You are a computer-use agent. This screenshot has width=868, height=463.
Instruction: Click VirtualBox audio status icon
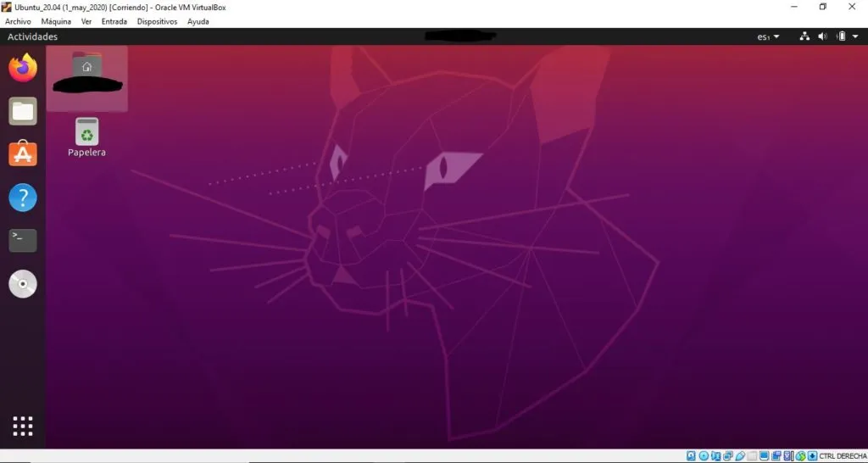(715, 456)
